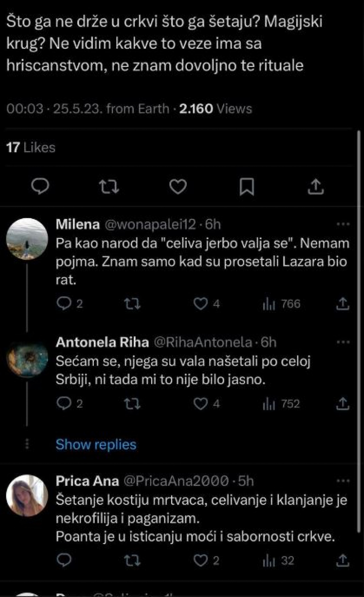Like Milena's reply
Viewport: 364px width, 597px height.
[x=201, y=304]
